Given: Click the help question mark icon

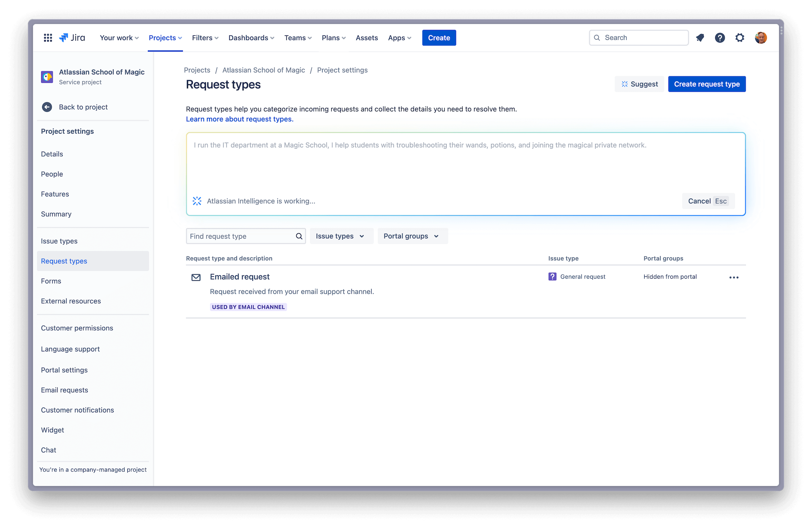Looking at the screenshot, I should coord(720,37).
